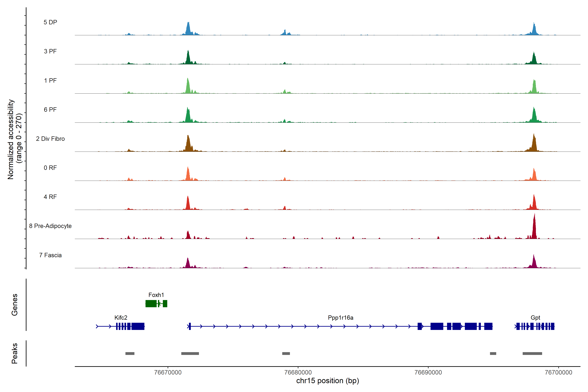Click the gray peak bar near 76680000

(x=286, y=353)
